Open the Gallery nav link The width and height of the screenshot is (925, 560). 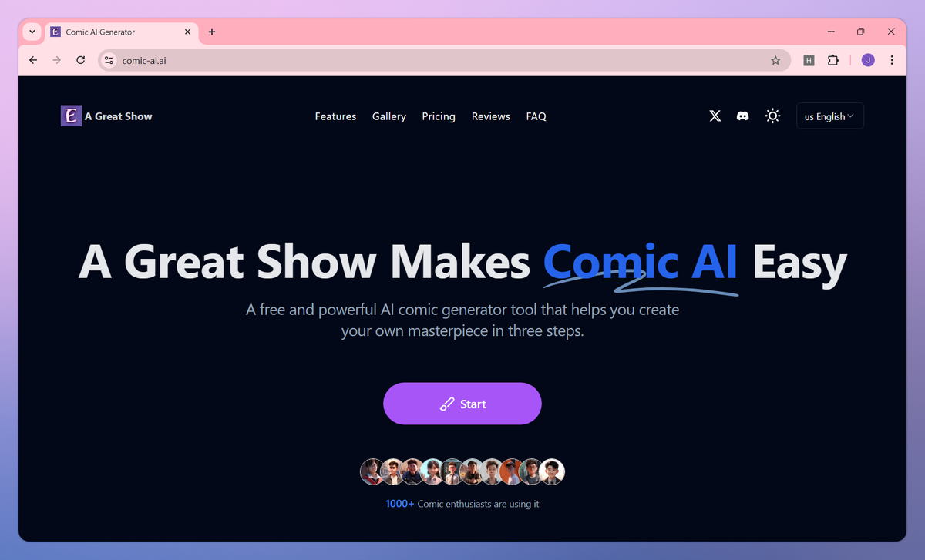[389, 116]
